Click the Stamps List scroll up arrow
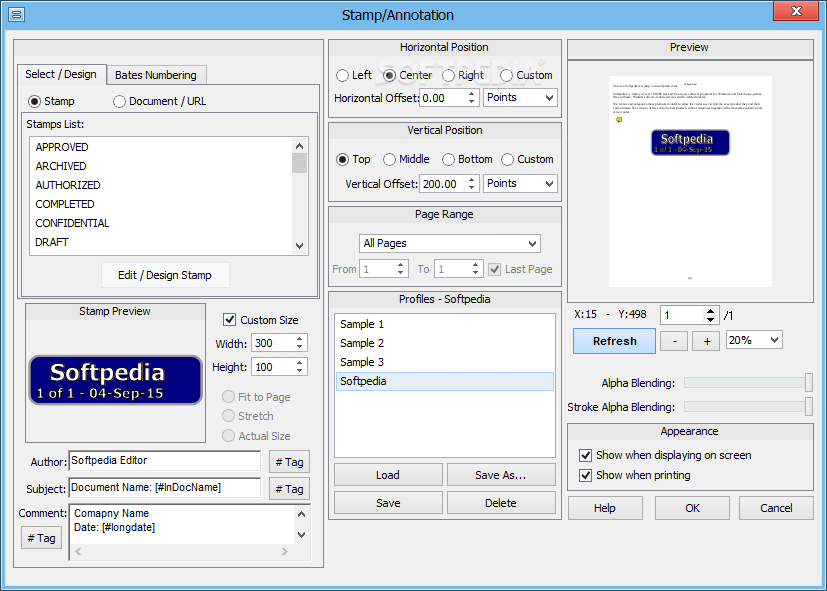Image resolution: width=827 pixels, height=591 pixels. point(300,146)
